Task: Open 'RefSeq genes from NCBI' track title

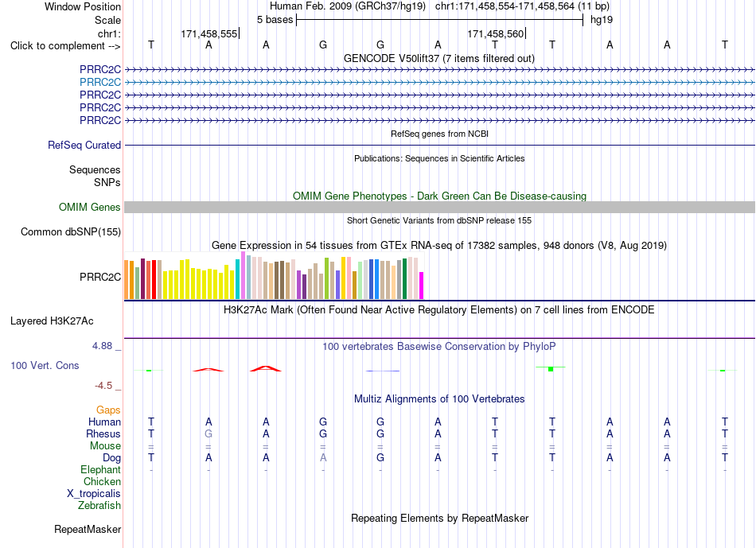Action: (x=439, y=134)
